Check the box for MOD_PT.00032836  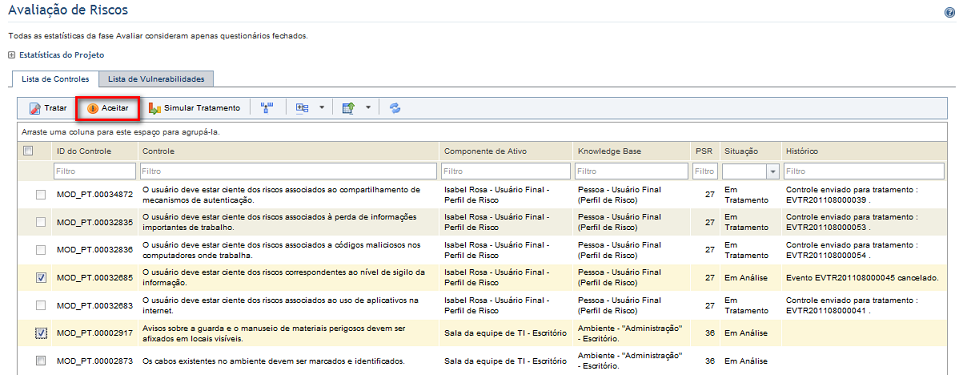coord(41,250)
